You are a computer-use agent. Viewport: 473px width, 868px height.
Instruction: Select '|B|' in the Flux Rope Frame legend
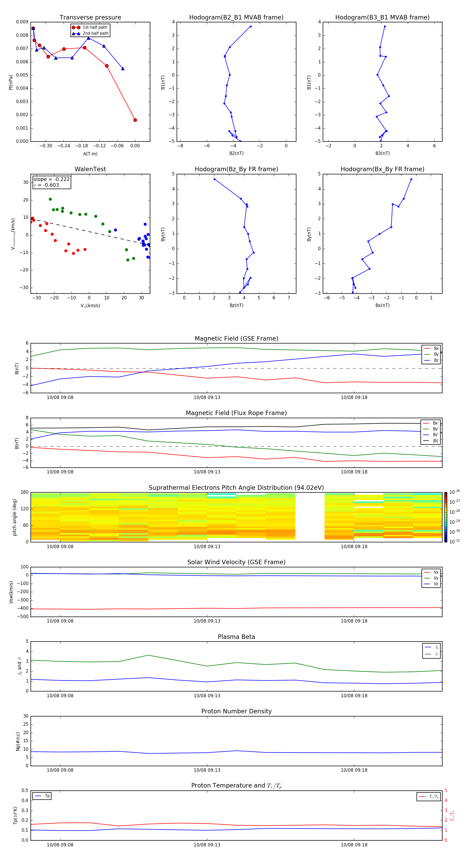coord(431,441)
